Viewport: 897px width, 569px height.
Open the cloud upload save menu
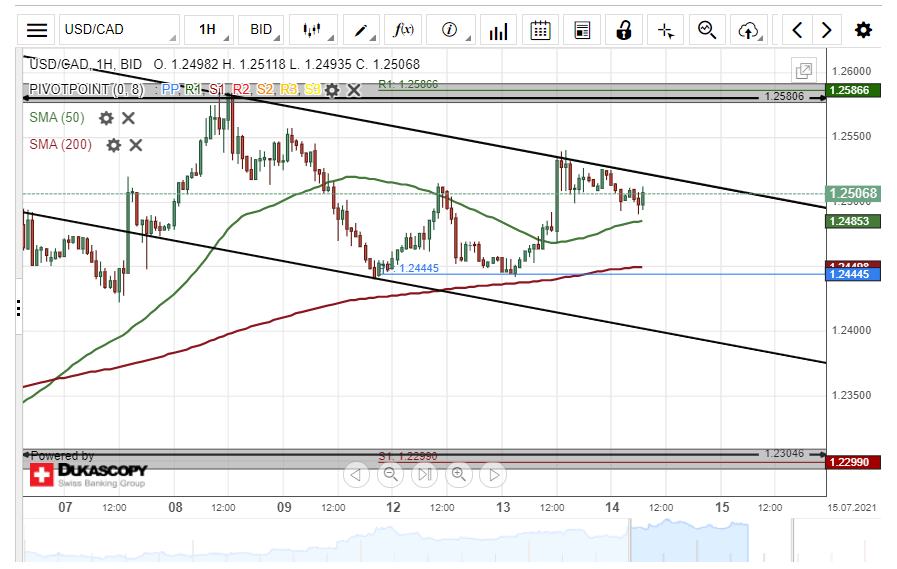(x=749, y=30)
